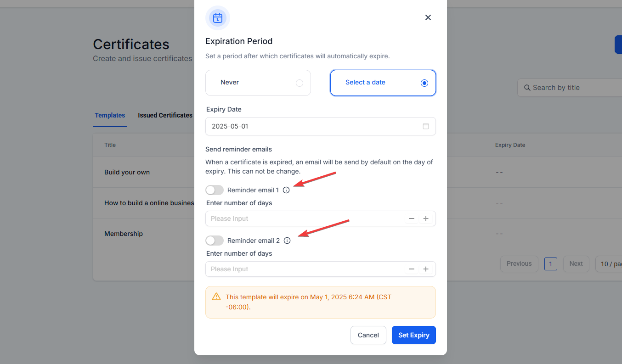Enable the Reminder email 2 toggle
Viewport: 622px width, 364px height.
215,241
